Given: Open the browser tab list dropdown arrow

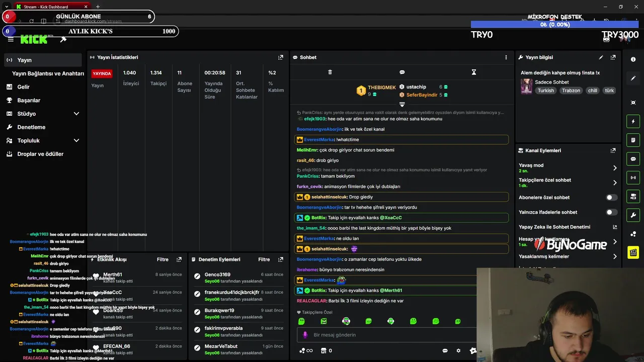Looking at the screenshot, I should pos(6,7).
